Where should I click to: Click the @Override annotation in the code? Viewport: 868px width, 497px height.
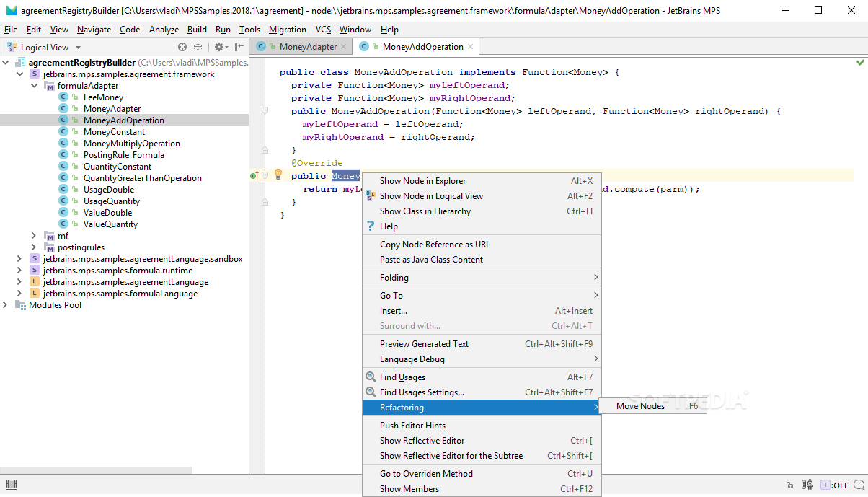click(x=317, y=163)
